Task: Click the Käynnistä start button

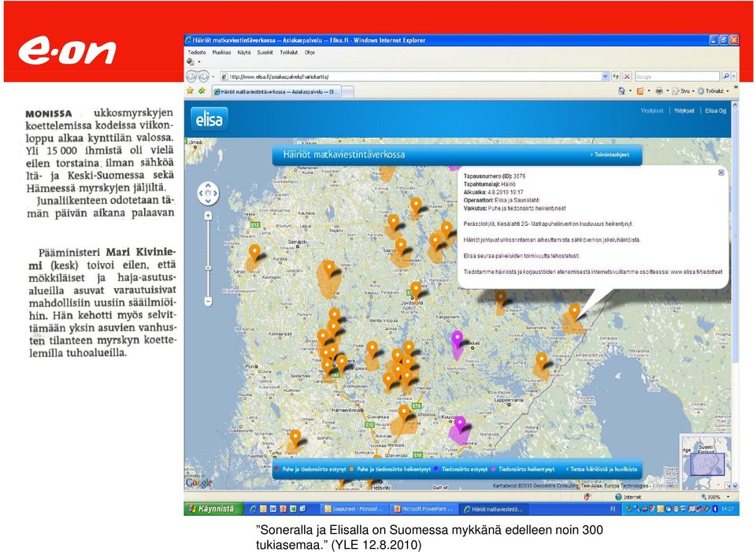Action: 212,509
